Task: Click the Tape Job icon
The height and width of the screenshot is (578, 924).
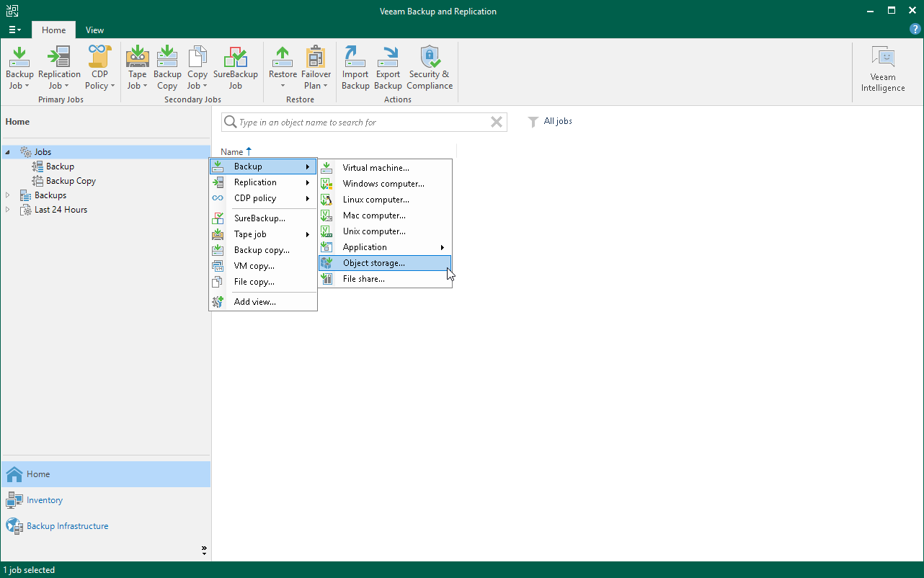Action: click(137, 65)
